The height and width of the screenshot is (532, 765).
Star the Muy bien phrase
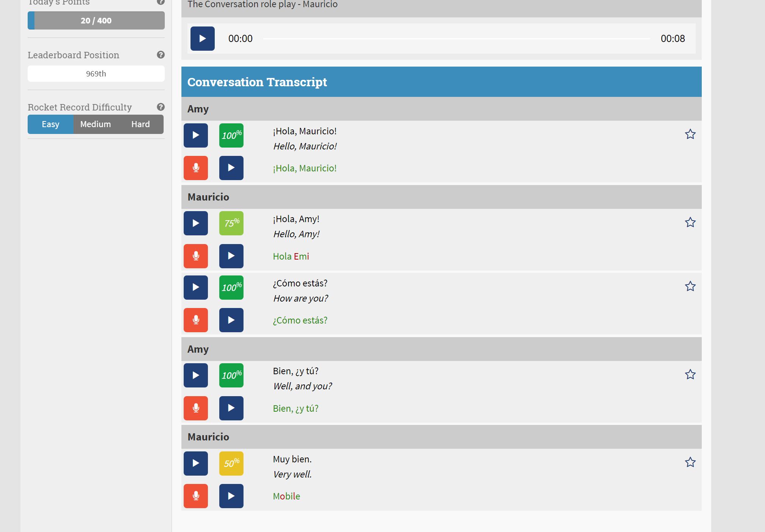pyautogui.click(x=690, y=462)
